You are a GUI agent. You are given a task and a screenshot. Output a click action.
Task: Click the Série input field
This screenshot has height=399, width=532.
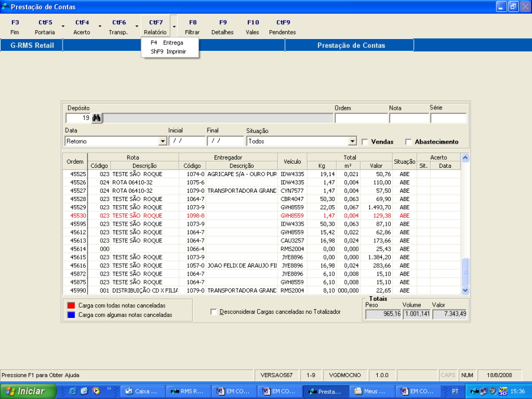click(x=449, y=118)
